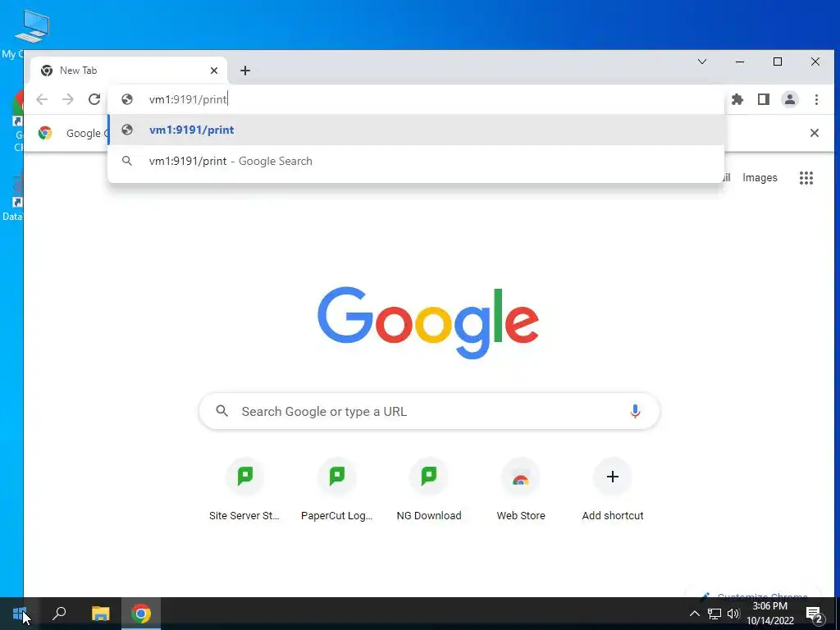The height and width of the screenshot is (630, 840).
Task: Open the Web Store shortcut
Action: coord(521,490)
